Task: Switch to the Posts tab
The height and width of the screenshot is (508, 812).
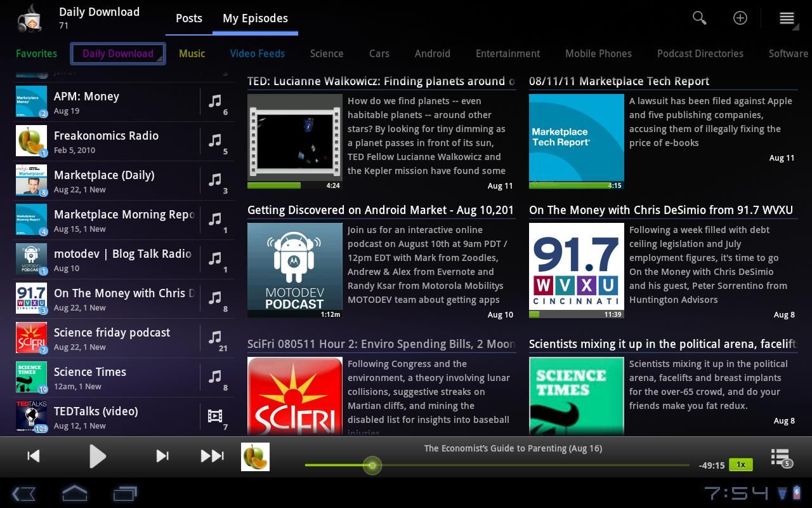Action: pyautogui.click(x=188, y=18)
